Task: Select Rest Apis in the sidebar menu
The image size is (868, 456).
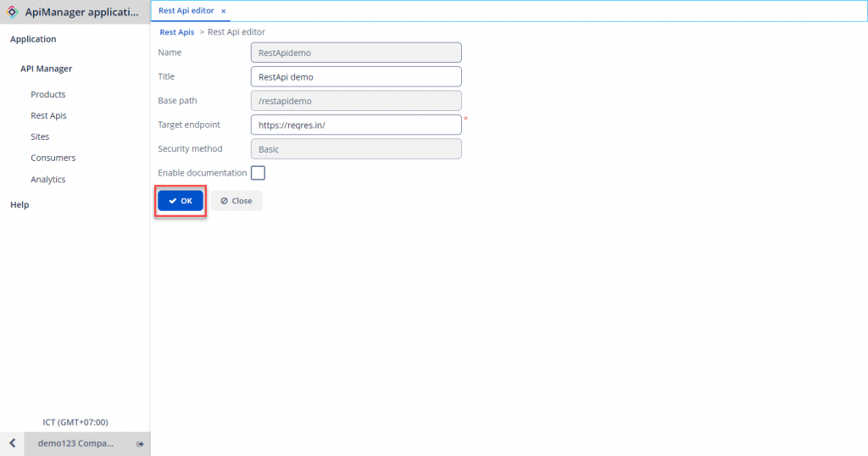Action: [x=48, y=116]
